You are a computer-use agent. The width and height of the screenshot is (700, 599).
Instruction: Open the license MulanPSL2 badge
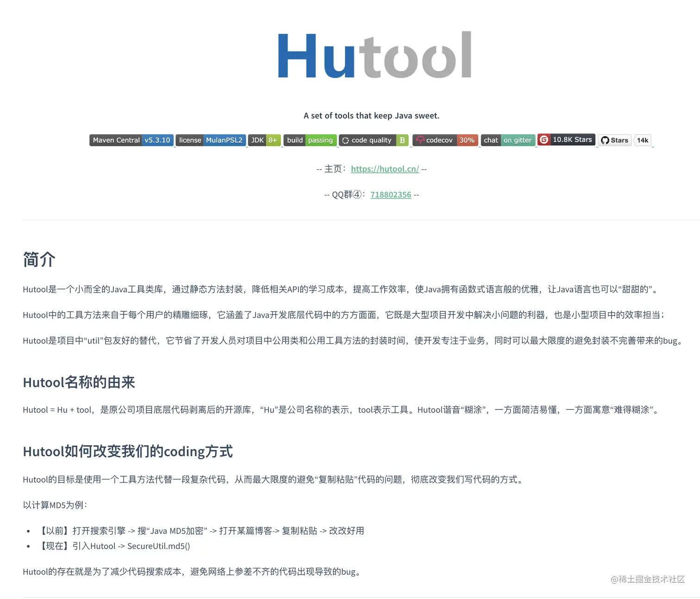(x=211, y=140)
